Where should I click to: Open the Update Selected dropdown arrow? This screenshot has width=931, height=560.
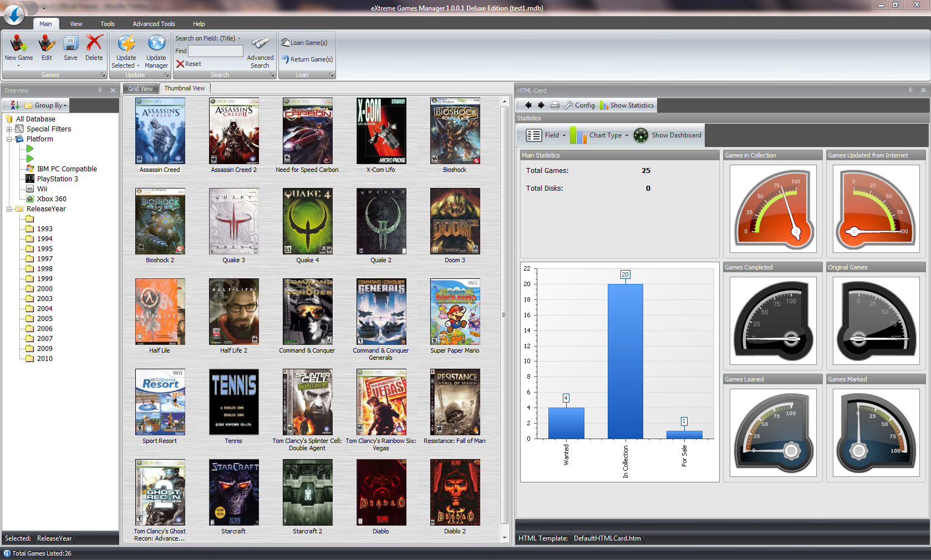(138, 65)
